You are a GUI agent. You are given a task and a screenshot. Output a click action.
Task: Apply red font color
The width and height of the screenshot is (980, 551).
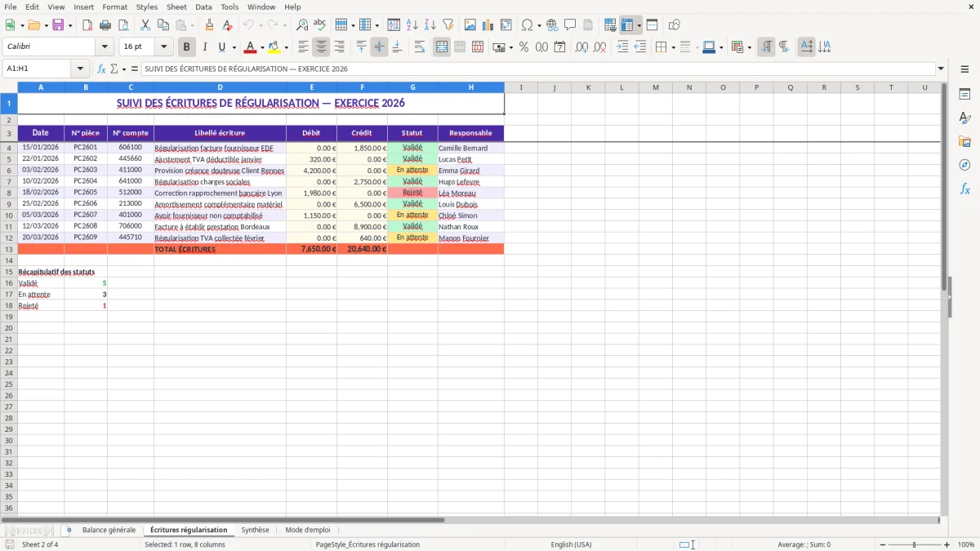coord(251,47)
